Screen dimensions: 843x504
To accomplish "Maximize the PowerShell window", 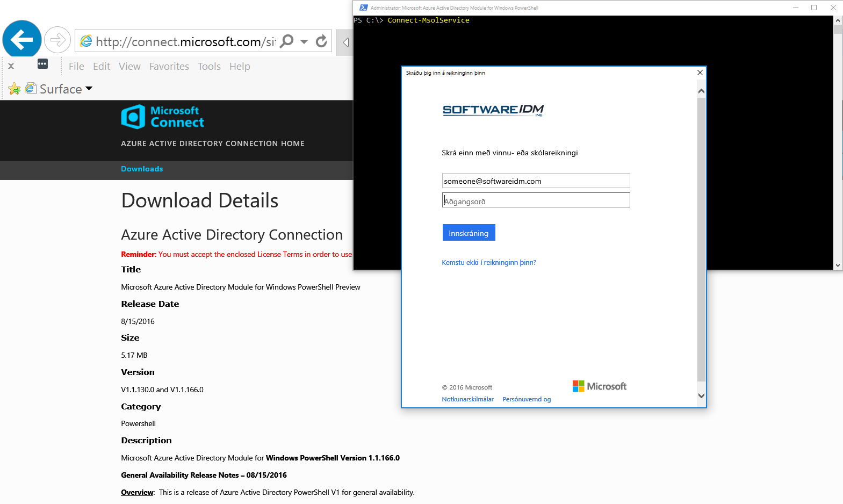I will tap(814, 8).
